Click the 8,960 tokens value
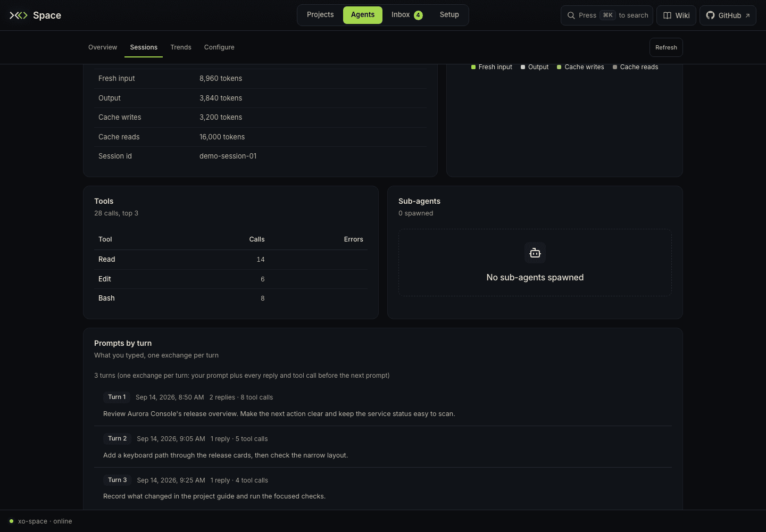This screenshot has height=532, width=766. 221,78
